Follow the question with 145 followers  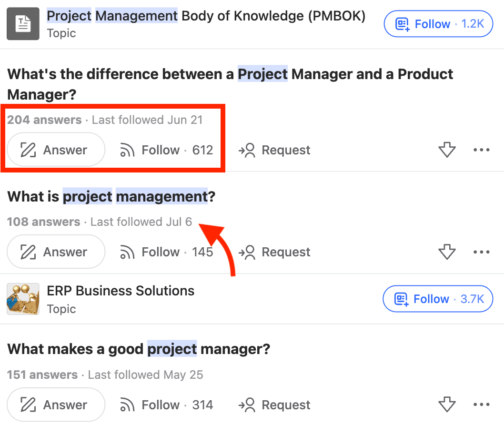click(x=166, y=252)
